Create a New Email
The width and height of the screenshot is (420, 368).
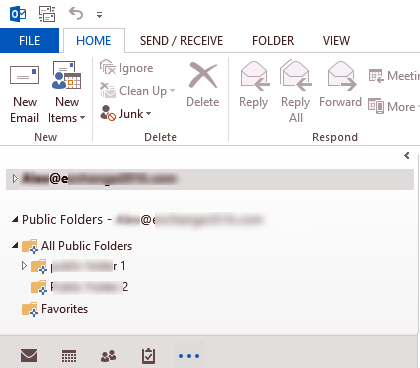(x=25, y=93)
